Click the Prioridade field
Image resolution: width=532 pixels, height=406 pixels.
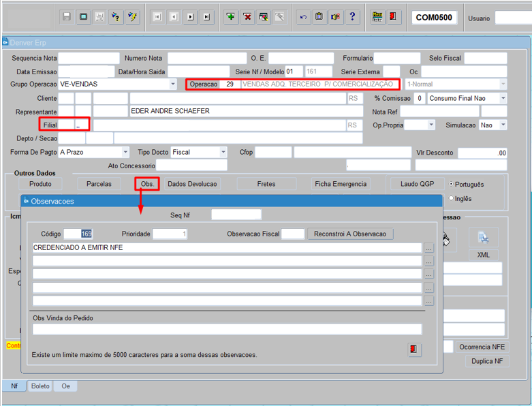point(170,234)
